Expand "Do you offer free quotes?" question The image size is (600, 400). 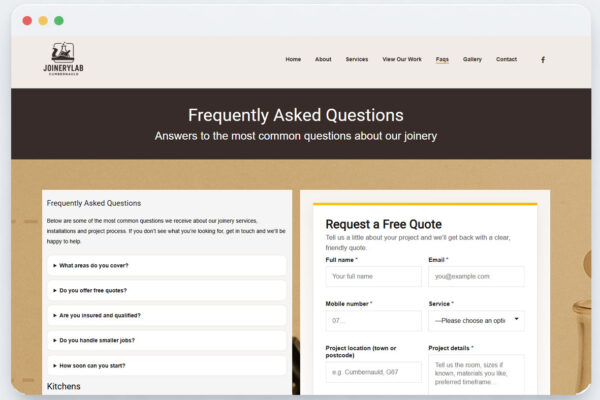coord(166,290)
